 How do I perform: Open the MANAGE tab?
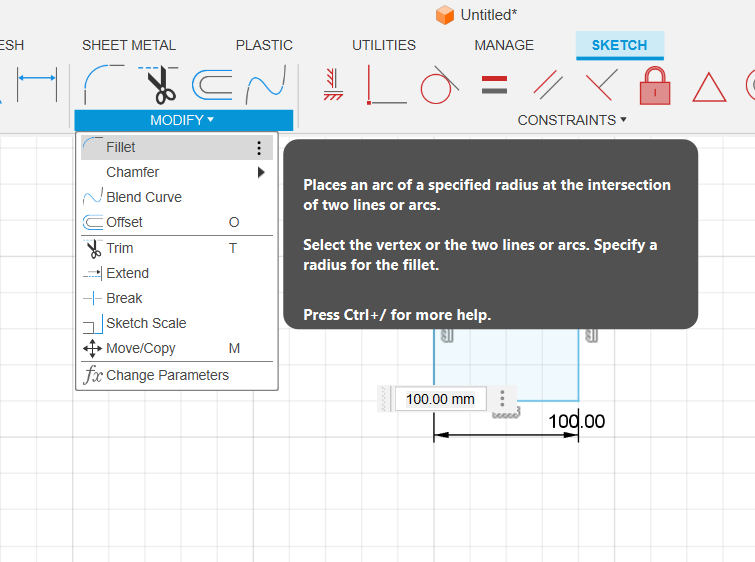pos(504,45)
